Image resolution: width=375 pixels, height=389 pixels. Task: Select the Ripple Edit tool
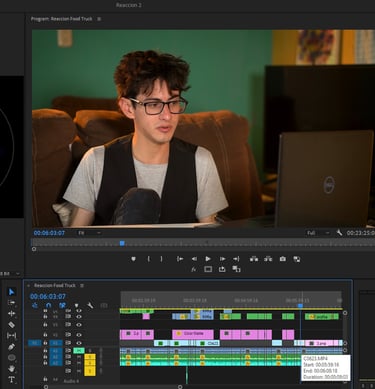coord(11,314)
